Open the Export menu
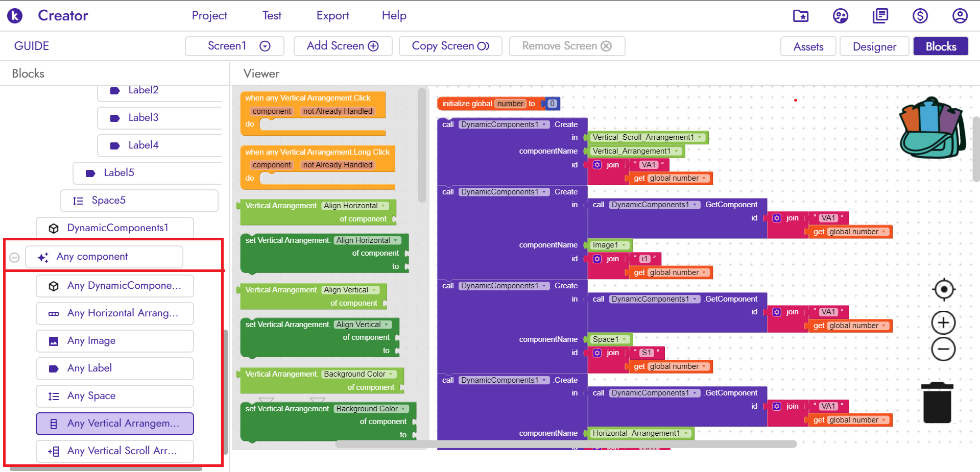 click(x=332, y=16)
